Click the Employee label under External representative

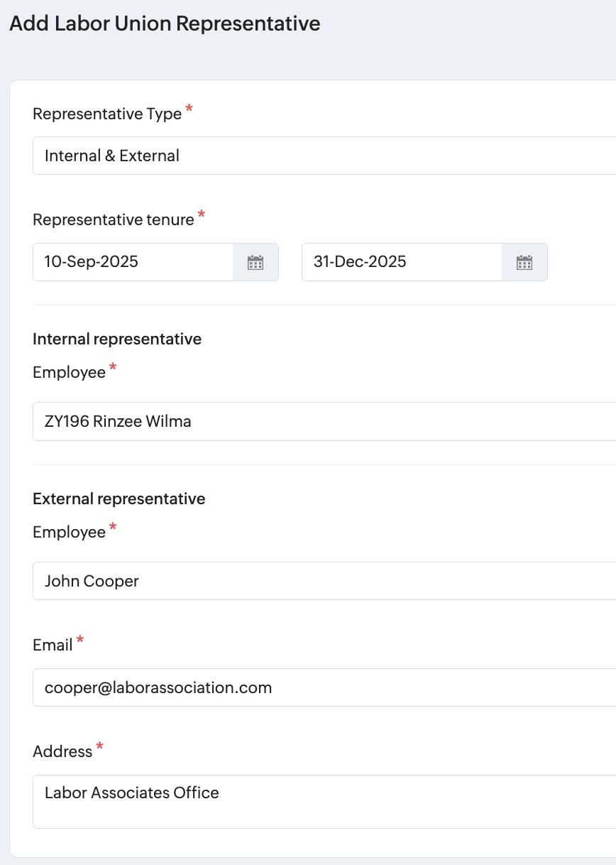(69, 532)
